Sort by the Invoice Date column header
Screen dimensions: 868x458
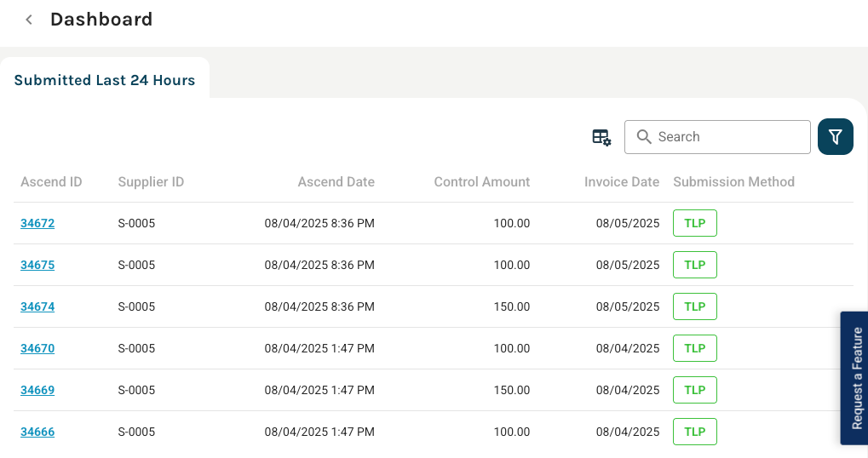(x=621, y=182)
